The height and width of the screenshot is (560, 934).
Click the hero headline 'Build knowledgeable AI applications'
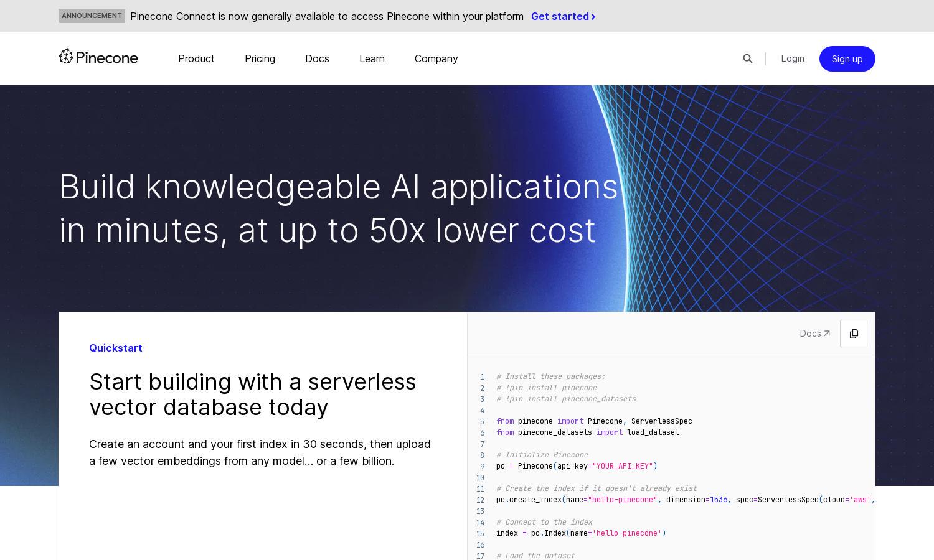(338, 187)
